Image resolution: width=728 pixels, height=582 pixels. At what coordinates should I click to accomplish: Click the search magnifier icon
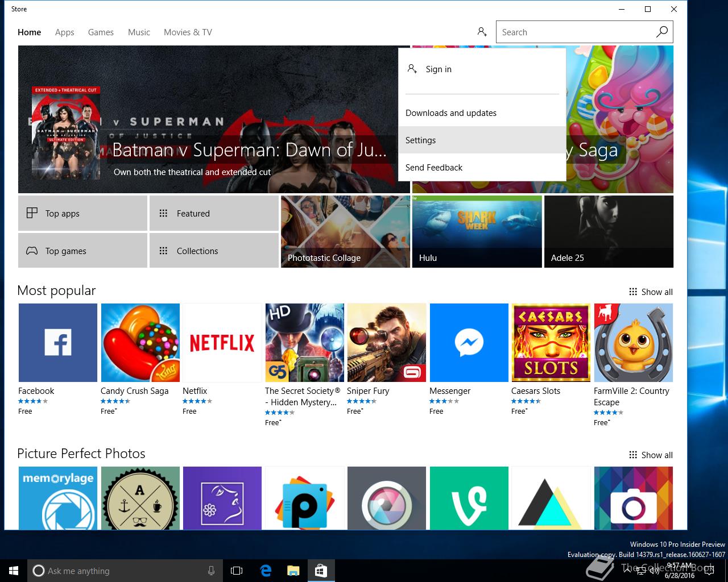coord(662,32)
